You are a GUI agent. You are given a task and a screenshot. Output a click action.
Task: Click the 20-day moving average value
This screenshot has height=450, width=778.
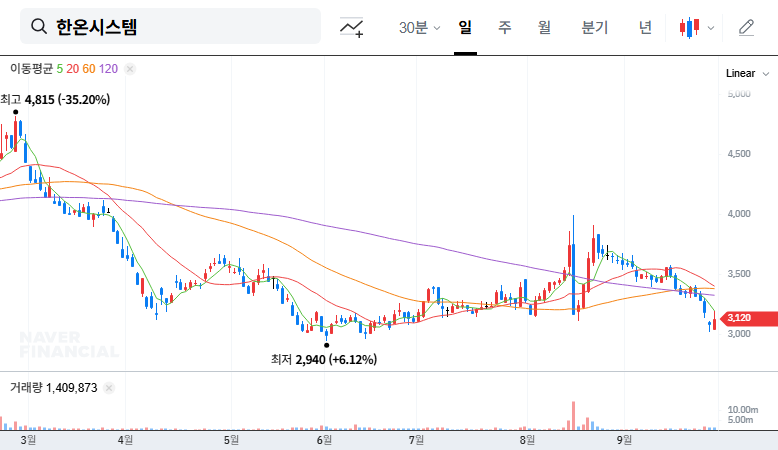[72, 68]
